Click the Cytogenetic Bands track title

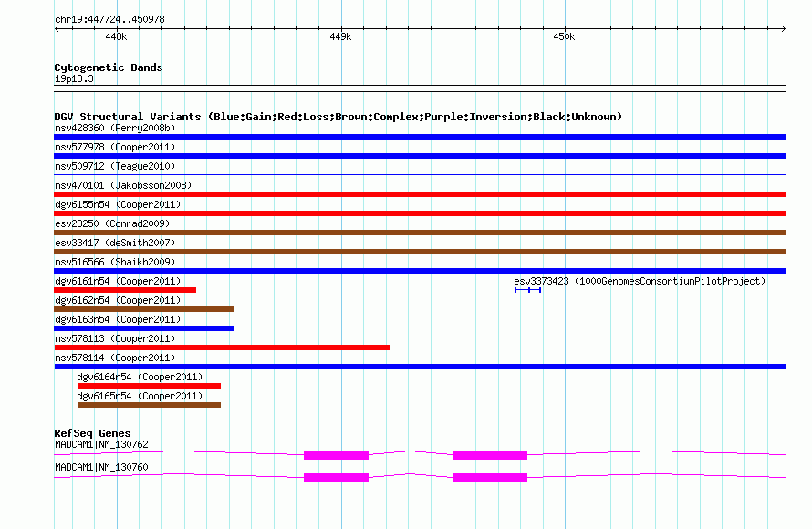coord(109,67)
